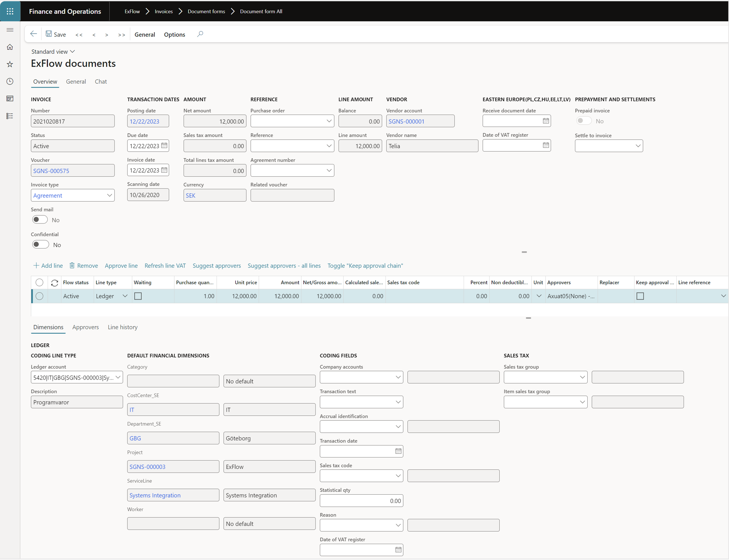Click Toggle "Keep approval chain"
This screenshot has height=560, width=729.
(365, 266)
